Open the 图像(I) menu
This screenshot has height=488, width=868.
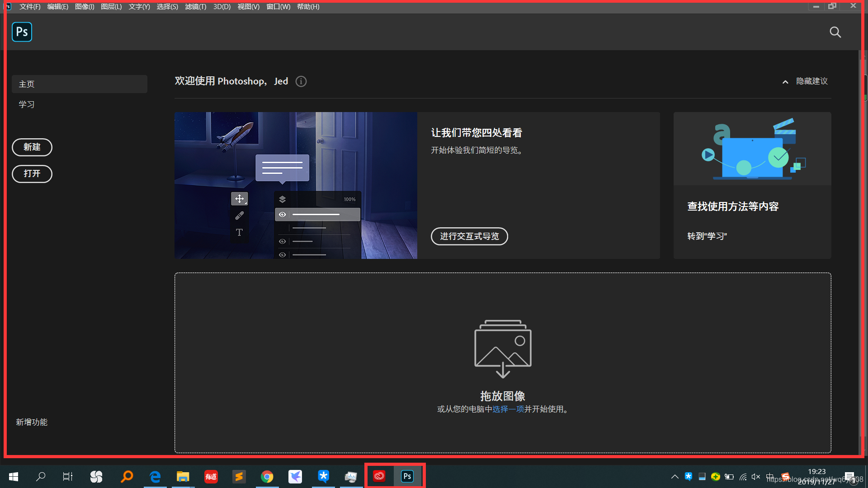85,7
